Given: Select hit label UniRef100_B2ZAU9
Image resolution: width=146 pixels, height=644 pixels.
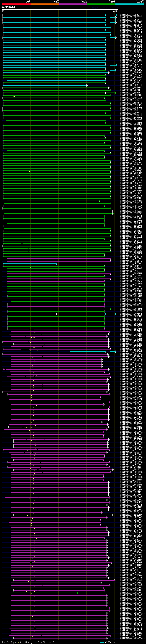Looking at the screenshot, I should [131, 22].
